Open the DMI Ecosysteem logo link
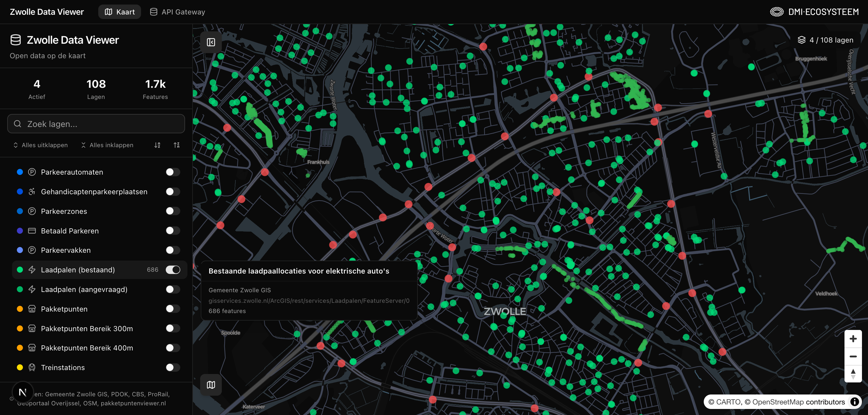The width and height of the screenshot is (868, 415). click(x=814, y=12)
